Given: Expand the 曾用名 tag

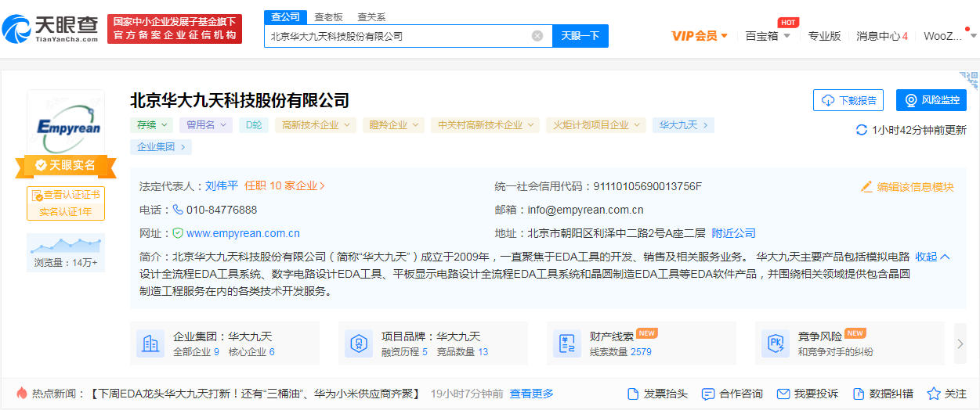Looking at the screenshot, I should [x=206, y=125].
